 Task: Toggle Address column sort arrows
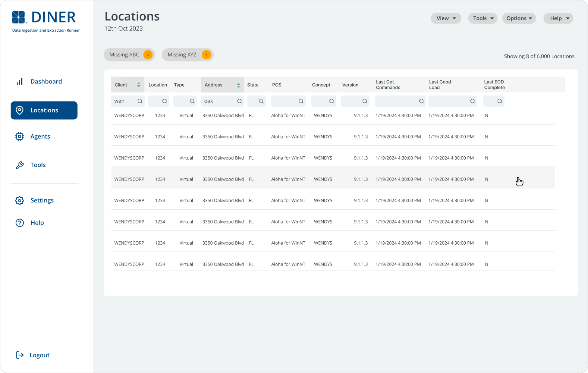(x=239, y=85)
